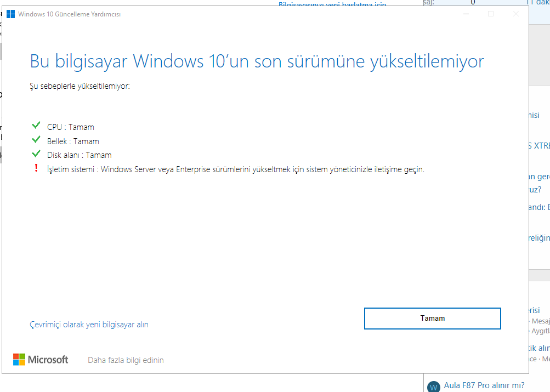Click the Windows logo in title bar
The height and width of the screenshot is (392, 550).
(11, 14)
